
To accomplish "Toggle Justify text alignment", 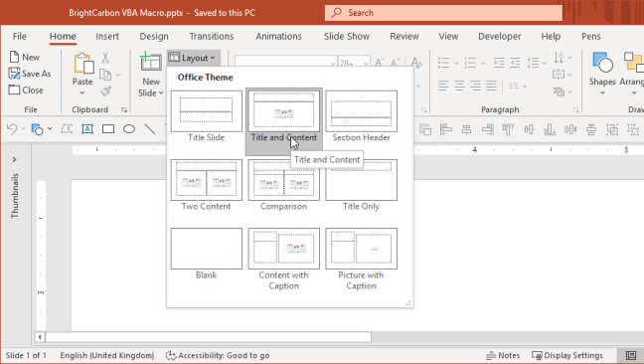I will click(x=491, y=86).
